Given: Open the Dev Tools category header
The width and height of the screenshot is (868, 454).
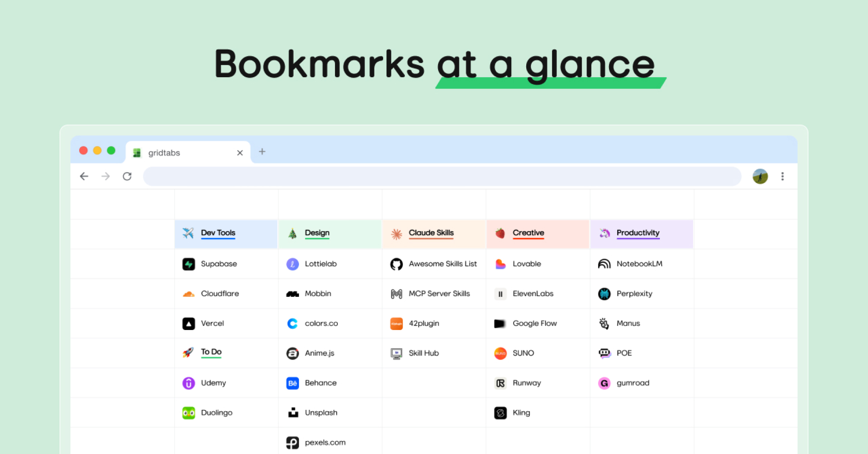Looking at the screenshot, I should pyautogui.click(x=226, y=234).
